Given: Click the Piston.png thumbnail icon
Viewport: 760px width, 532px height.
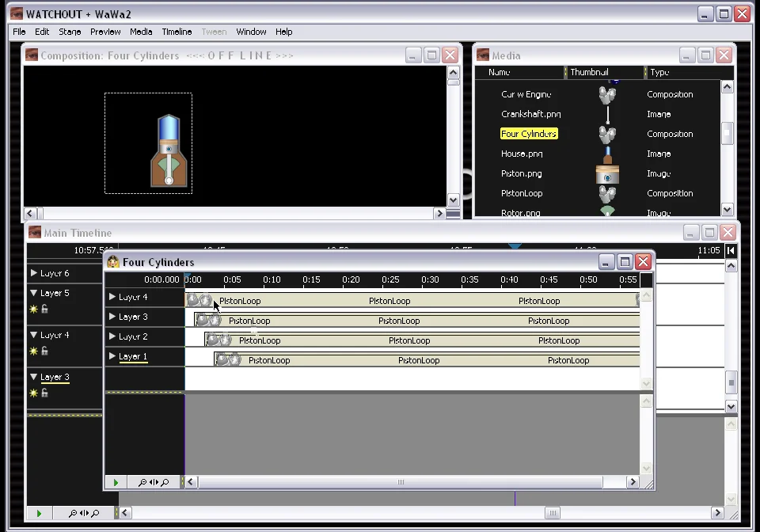Looking at the screenshot, I should click(x=607, y=174).
